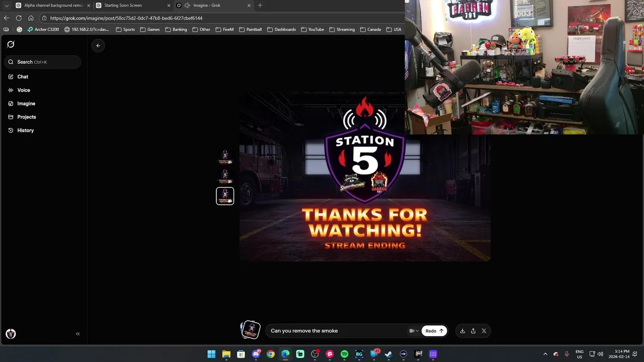Select the Imagine - Grok browser tab
The width and height of the screenshot is (644, 362).
(x=213, y=6)
